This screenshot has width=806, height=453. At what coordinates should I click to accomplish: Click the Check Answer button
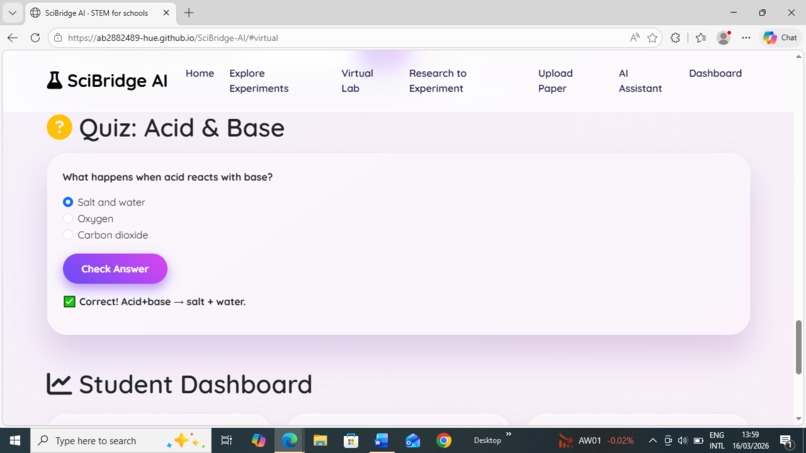tap(115, 268)
